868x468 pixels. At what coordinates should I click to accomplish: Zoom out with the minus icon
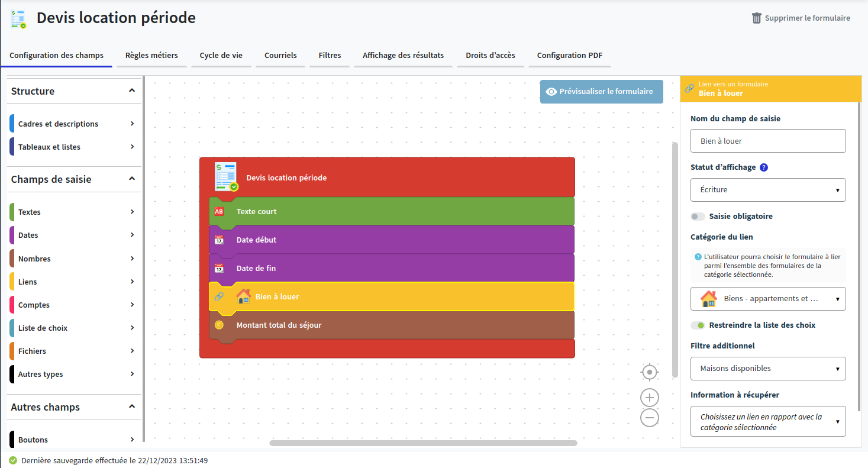click(x=650, y=418)
